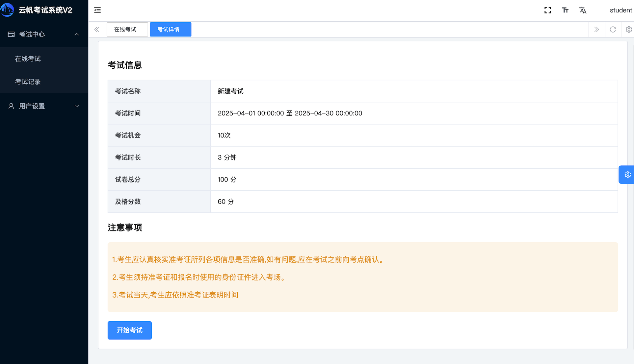Viewport: 634px width, 364px height.
Task: Open 在线考试 from the sidebar
Action: click(28, 58)
